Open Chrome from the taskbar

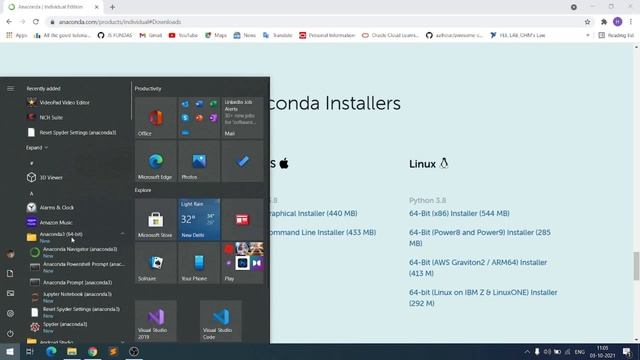tap(93, 351)
